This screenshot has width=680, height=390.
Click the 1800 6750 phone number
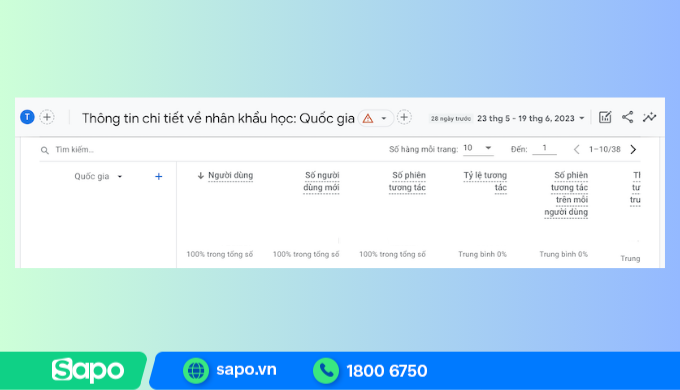[387, 371]
